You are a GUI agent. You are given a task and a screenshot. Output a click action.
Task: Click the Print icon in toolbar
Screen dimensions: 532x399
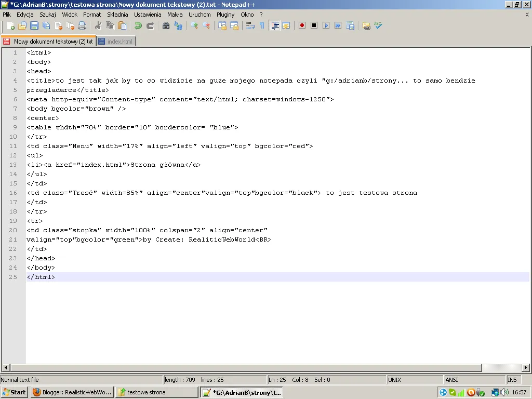click(x=82, y=26)
